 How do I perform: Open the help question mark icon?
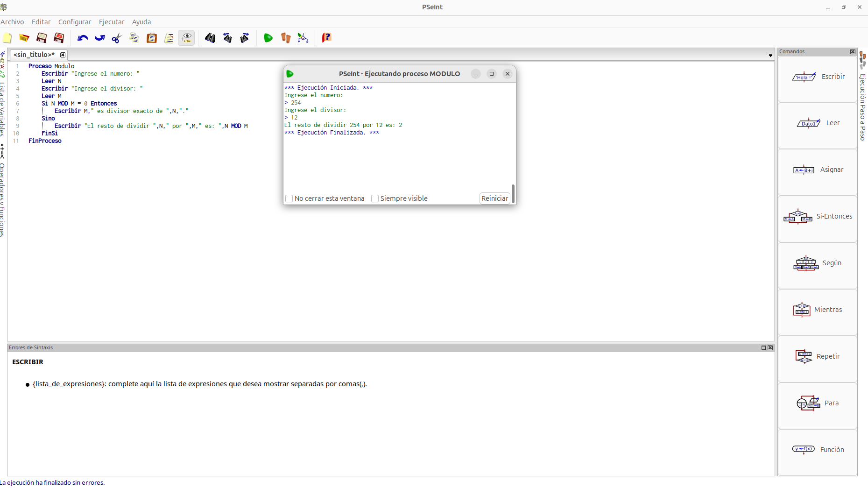point(326,38)
